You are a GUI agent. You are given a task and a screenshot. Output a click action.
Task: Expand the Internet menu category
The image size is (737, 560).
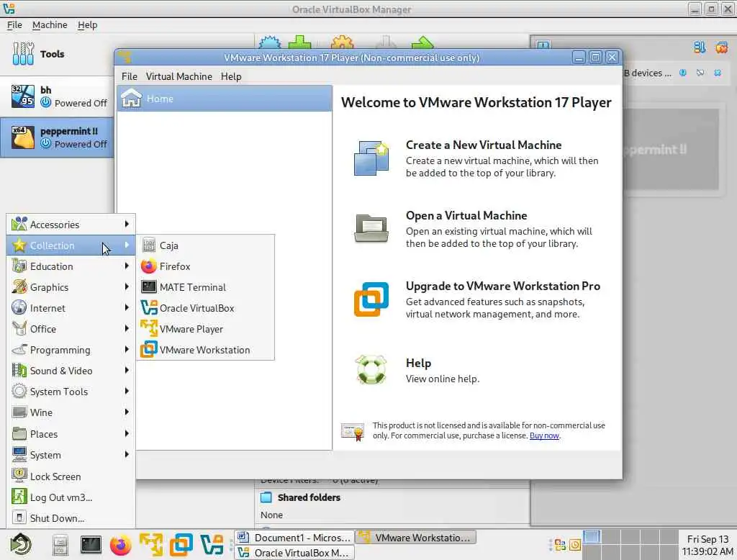[71, 308]
